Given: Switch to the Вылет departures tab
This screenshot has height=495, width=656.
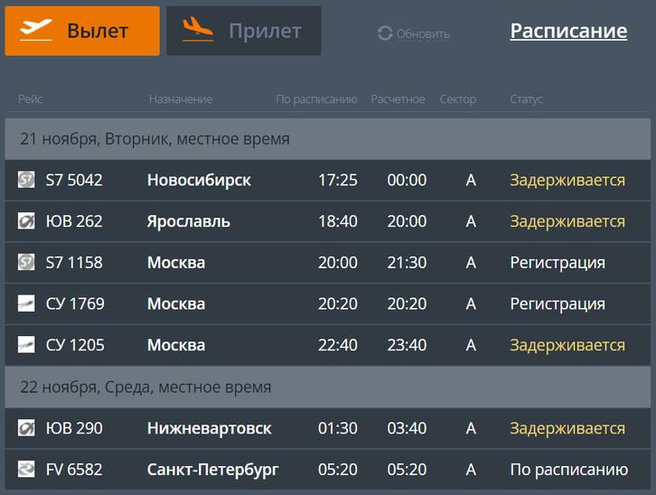Looking at the screenshot, I should (82, 31).
